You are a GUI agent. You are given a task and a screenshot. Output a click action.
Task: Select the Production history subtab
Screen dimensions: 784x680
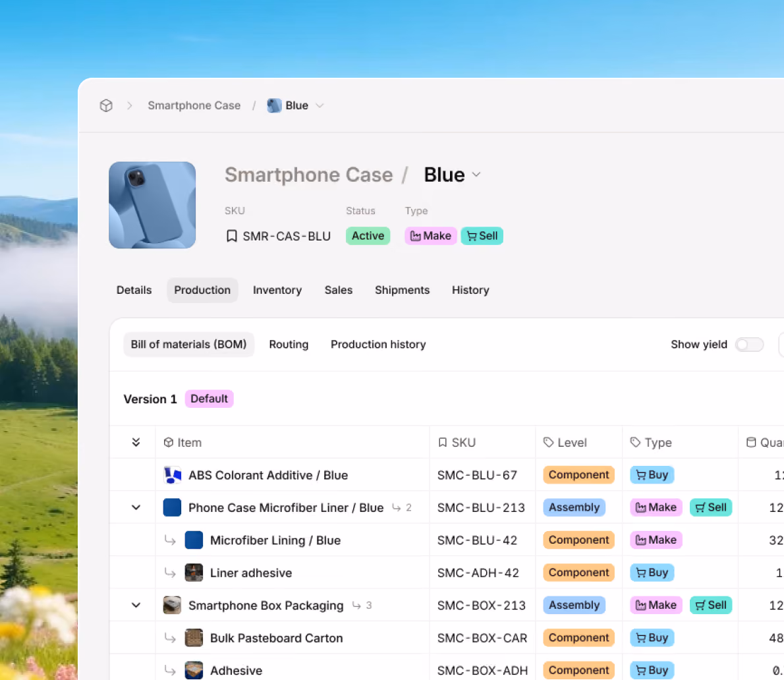coord(379,345)
